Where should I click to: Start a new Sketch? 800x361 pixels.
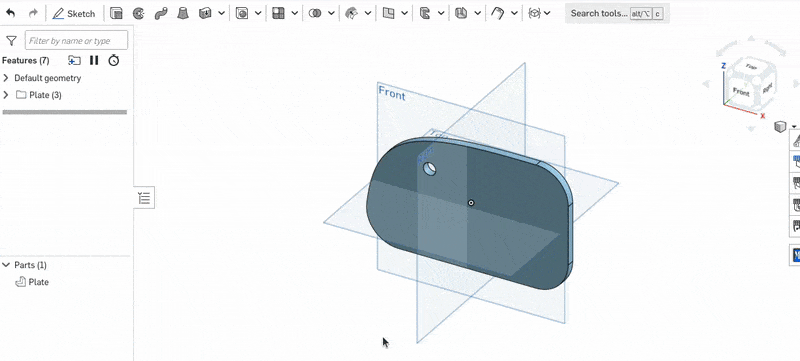[74, 14]
